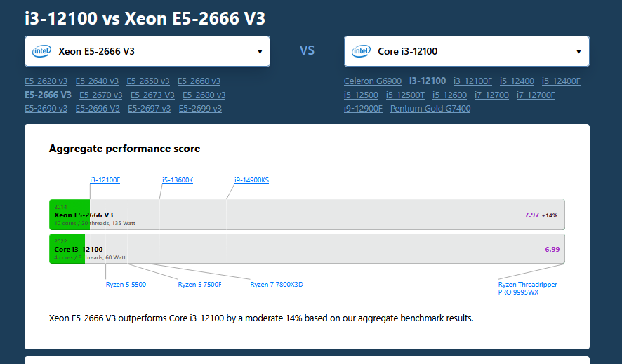Click the Ryzen 5 5500 label
Viewport: 622px width, 364px height.
(x=126, y=285)
